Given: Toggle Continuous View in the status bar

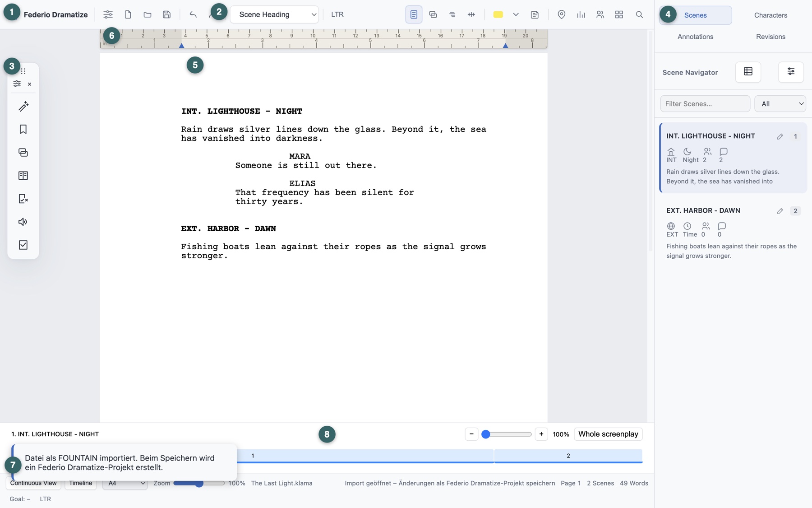Looking at the screenshot, I should tap(33, 483).
